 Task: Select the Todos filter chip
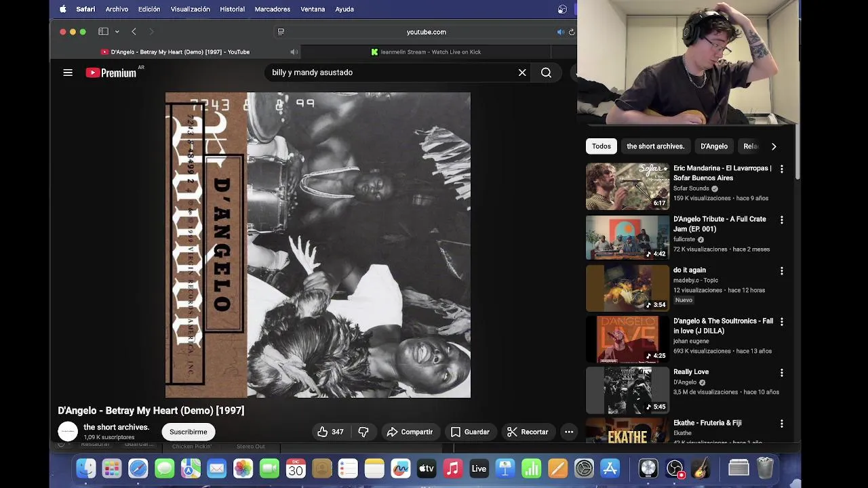(601, 146)
